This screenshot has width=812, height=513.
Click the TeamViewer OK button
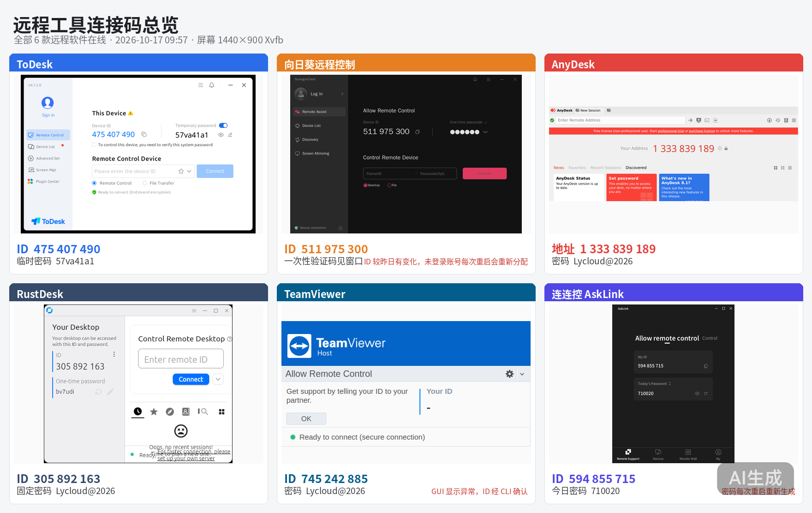306,418
